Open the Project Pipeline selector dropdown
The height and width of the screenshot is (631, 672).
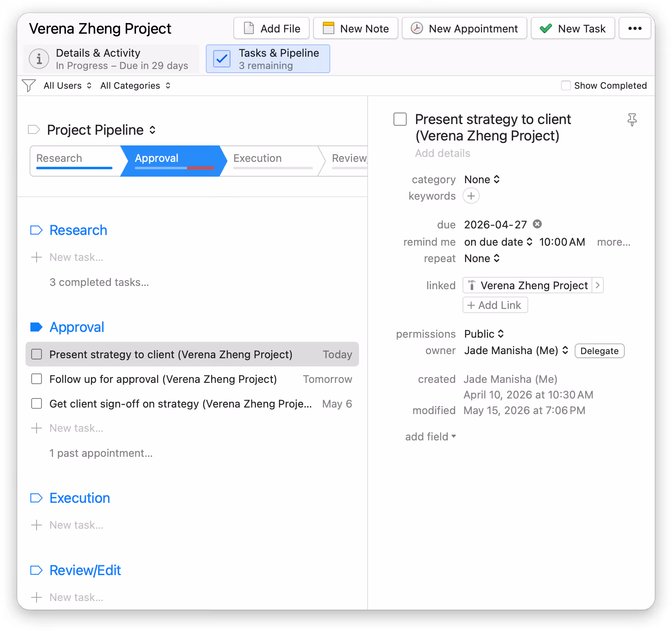[x=101, y=130]
